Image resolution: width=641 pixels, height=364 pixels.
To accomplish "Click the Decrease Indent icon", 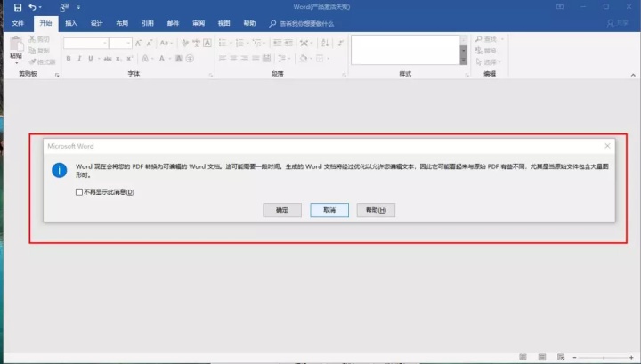I will [277, 43].
